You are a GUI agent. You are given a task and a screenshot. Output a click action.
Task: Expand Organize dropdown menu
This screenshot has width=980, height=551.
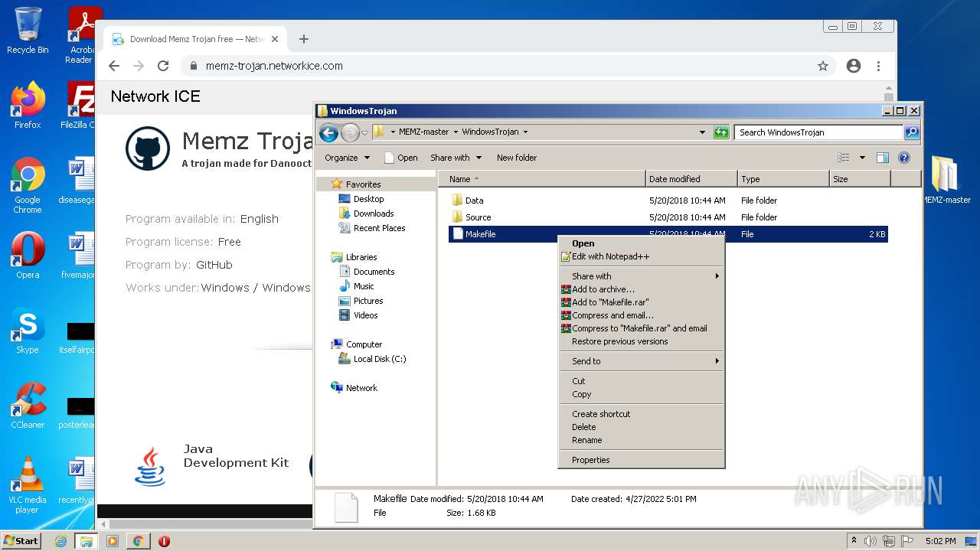pos(347,158)
